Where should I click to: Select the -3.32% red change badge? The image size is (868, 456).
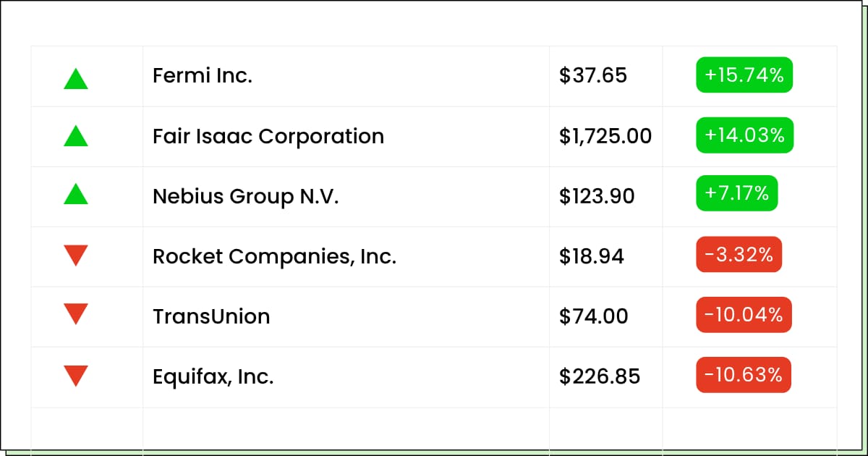[739, 254]
